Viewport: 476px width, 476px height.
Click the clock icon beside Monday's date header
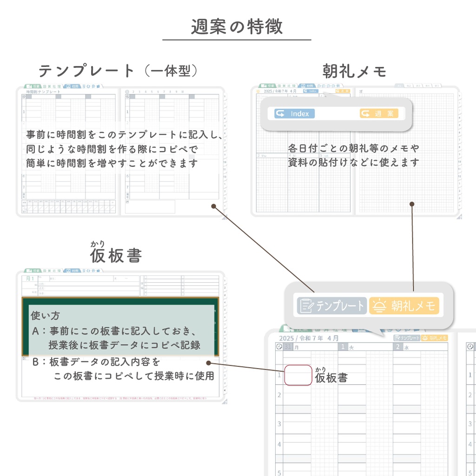[279, 346]
